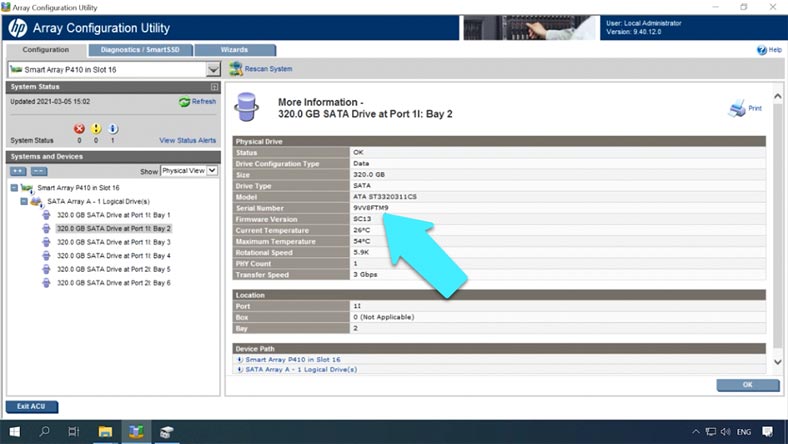Show hidden tray icons chevron
Image resolution: width=788 pixels, height=444 pixels.
click(696, 431)
